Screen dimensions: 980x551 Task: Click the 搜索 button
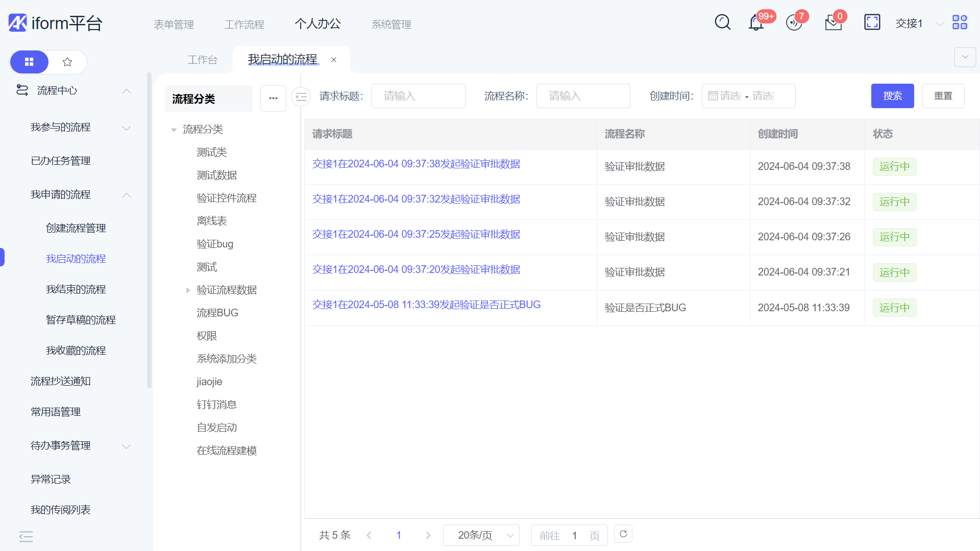click(892, 96)
